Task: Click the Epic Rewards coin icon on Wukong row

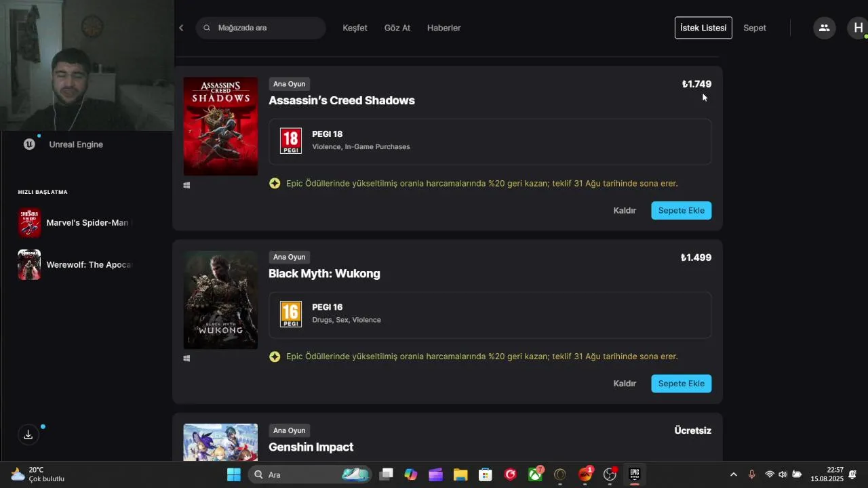Action: click(x=275, y=357)
